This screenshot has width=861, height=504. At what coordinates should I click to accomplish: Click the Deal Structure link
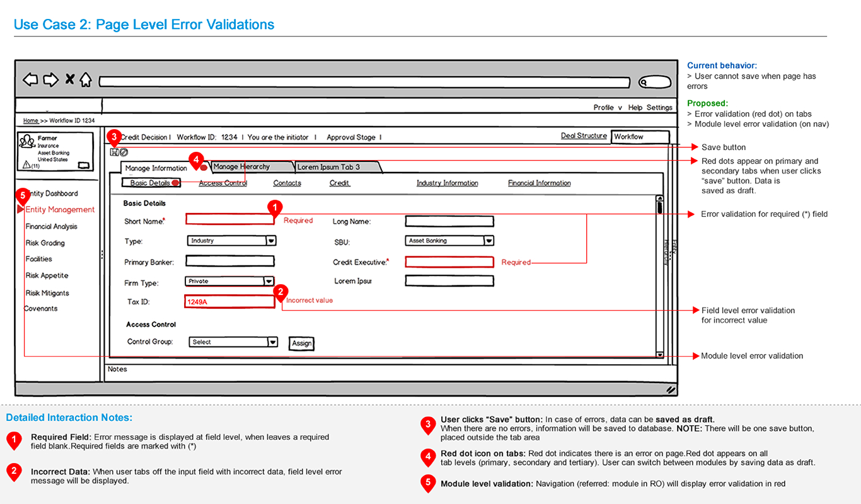584,136
